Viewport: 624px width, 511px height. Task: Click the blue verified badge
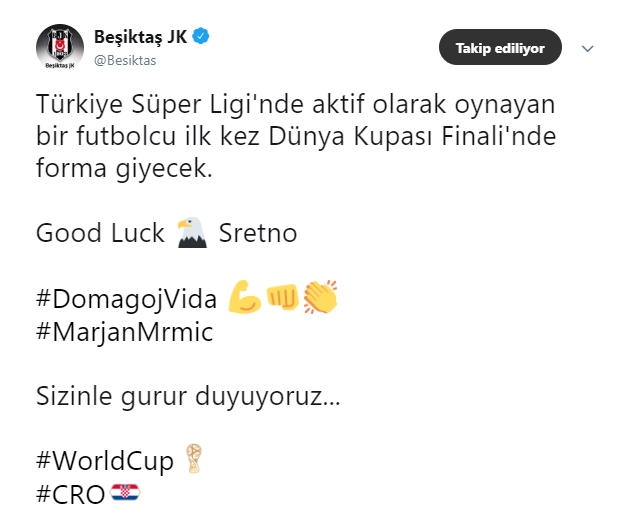(x=201, y=37)
